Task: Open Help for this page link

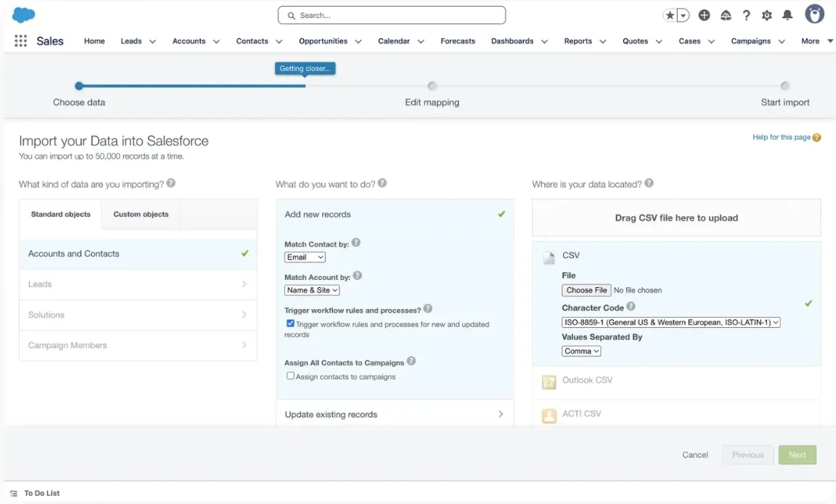Action: point(781,137)
